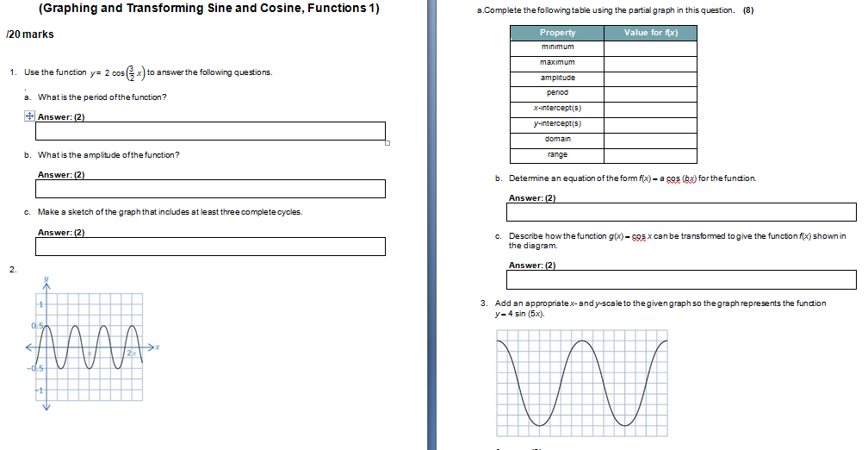868x450 pixels.
Task: Click the 'y-intercept(s)' table cell
Action: pos(557,125)
